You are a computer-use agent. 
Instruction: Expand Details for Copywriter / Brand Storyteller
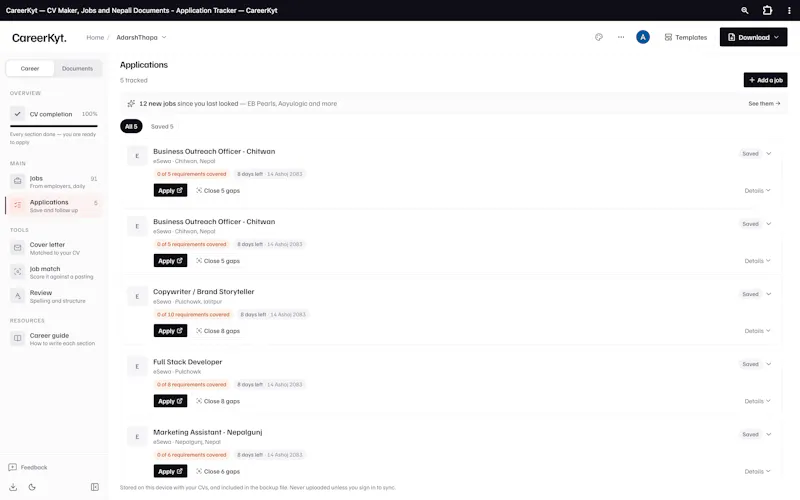(757, 331)
